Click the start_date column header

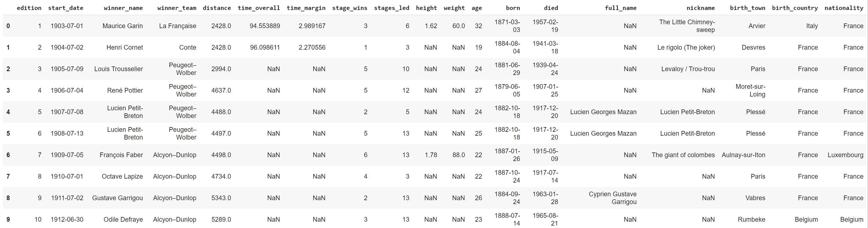coord(66,8)
